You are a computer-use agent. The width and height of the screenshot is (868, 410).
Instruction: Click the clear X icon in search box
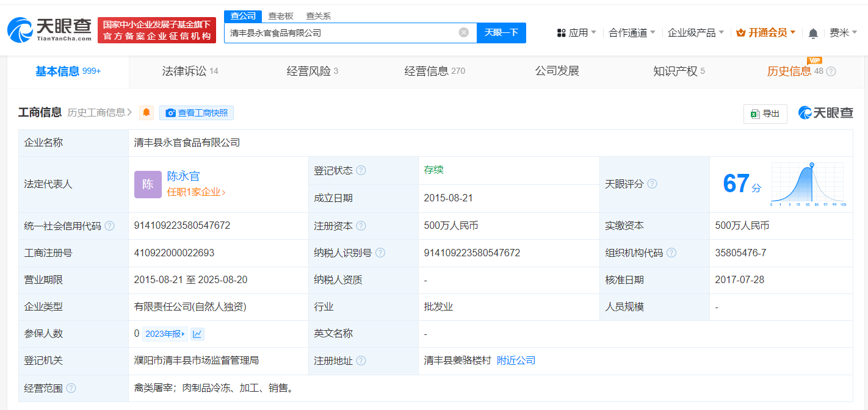pyautogui.click(x=463, y=32)
